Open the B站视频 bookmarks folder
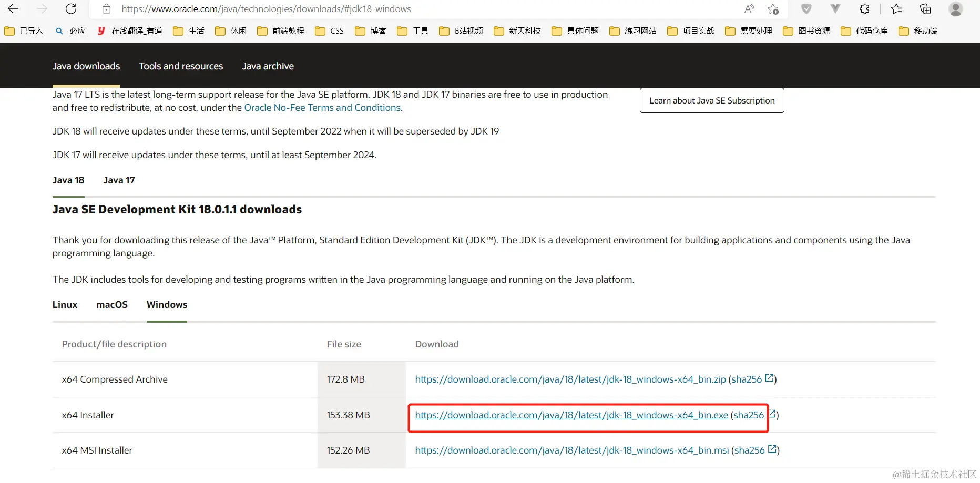 pos(461,31)
